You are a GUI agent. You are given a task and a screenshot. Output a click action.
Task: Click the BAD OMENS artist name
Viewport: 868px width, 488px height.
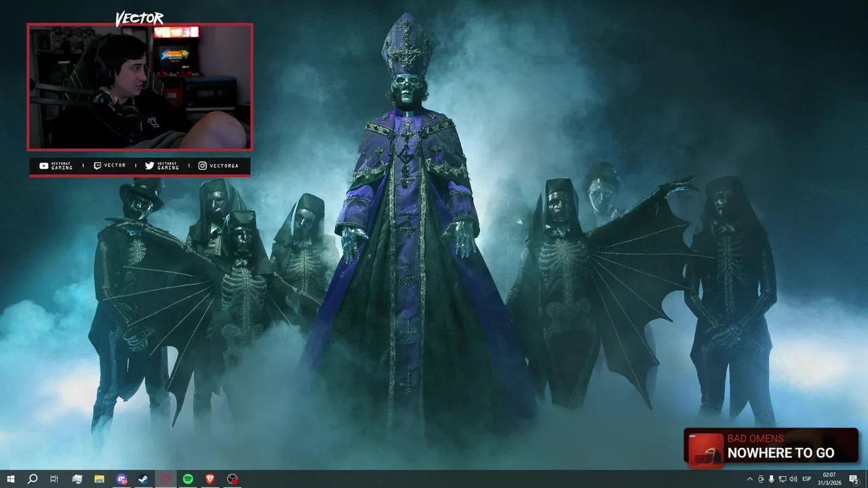click(x=755, y=439)
